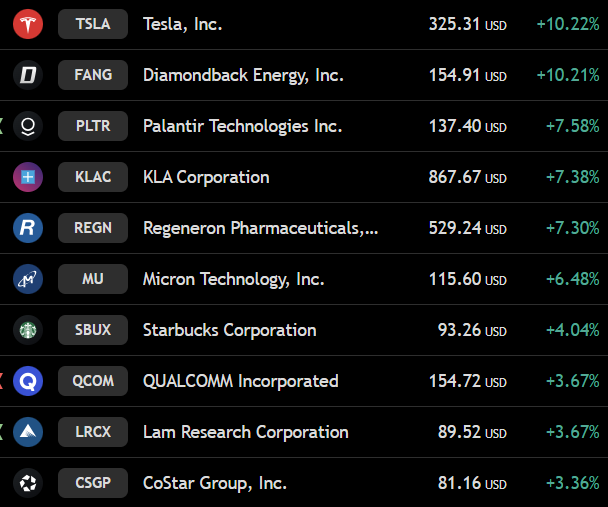Screen dimensions: 608x507
Task: Click the Diamondback Energy logo icon
Action: pos(28,75)
